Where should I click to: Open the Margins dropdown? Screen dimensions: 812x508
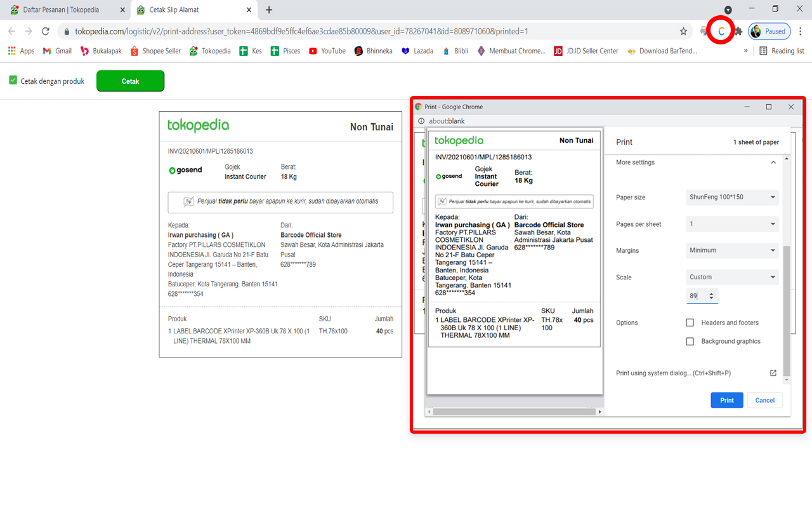[732, 250]
